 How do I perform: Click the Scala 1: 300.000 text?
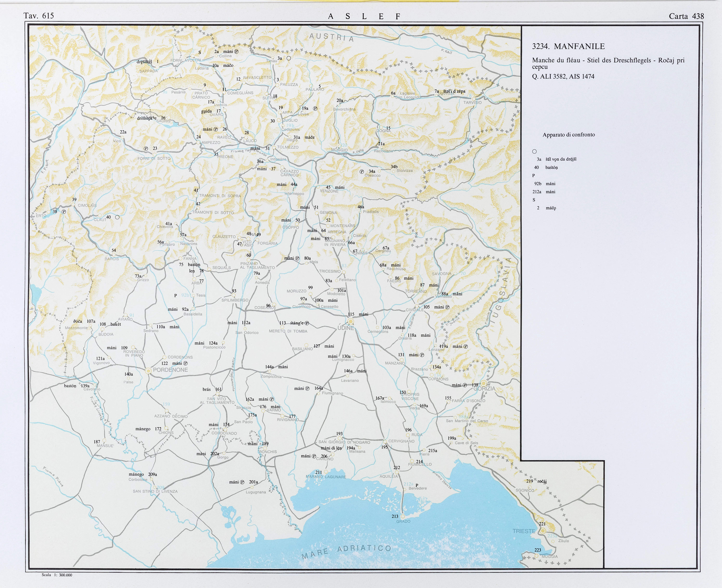[x=57, y=575]
